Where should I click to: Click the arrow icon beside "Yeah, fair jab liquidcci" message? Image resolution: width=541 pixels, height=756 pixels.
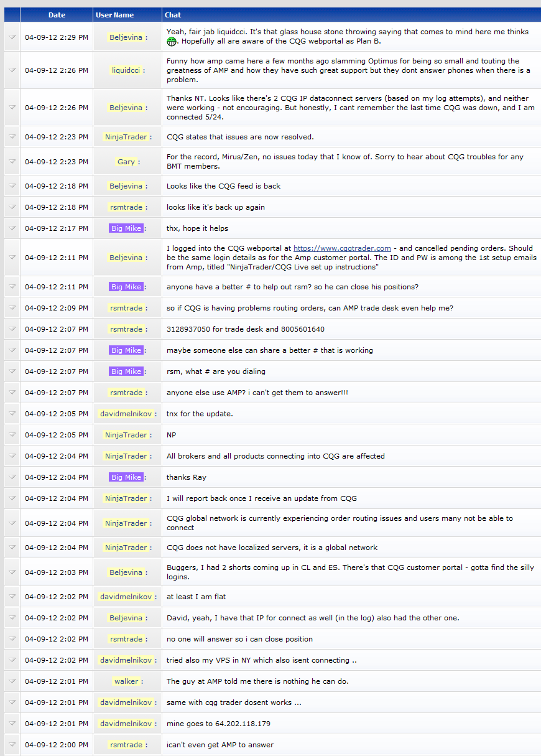coord(12,37)
